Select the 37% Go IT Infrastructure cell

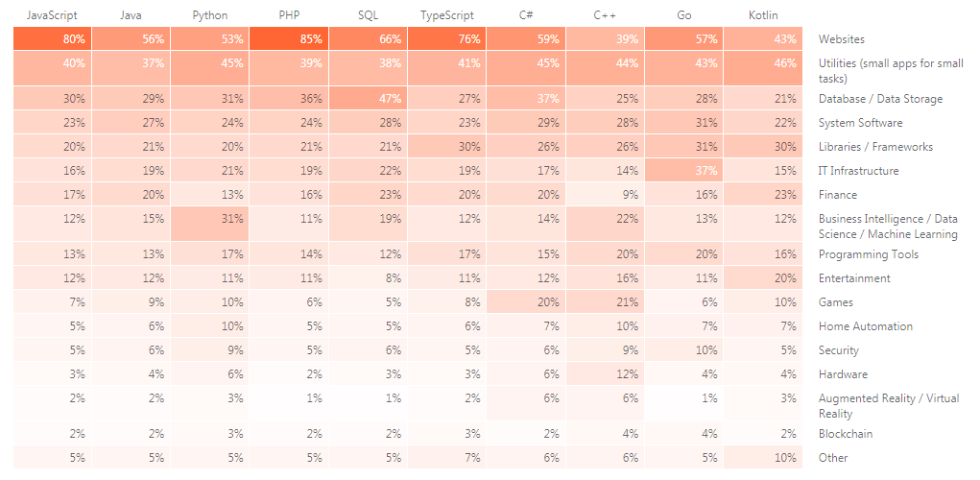point(683,171)
